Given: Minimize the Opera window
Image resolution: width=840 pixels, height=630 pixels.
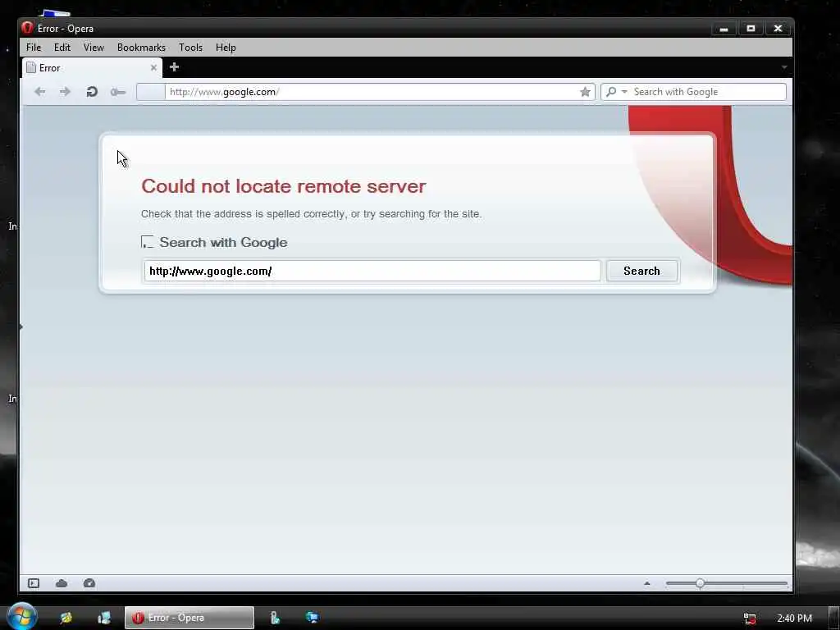Looking at the screenshot, I should pyautogui.click(x=724, y=29).
